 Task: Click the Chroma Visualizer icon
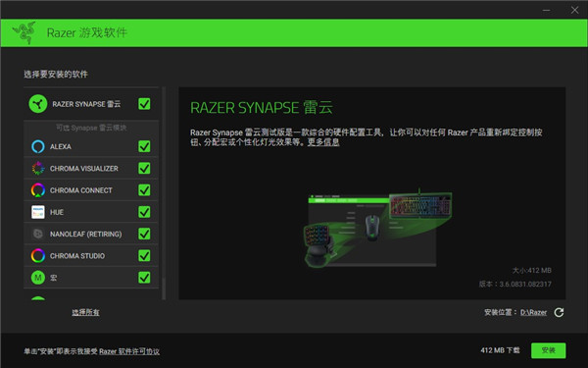[x=38, y=168]
